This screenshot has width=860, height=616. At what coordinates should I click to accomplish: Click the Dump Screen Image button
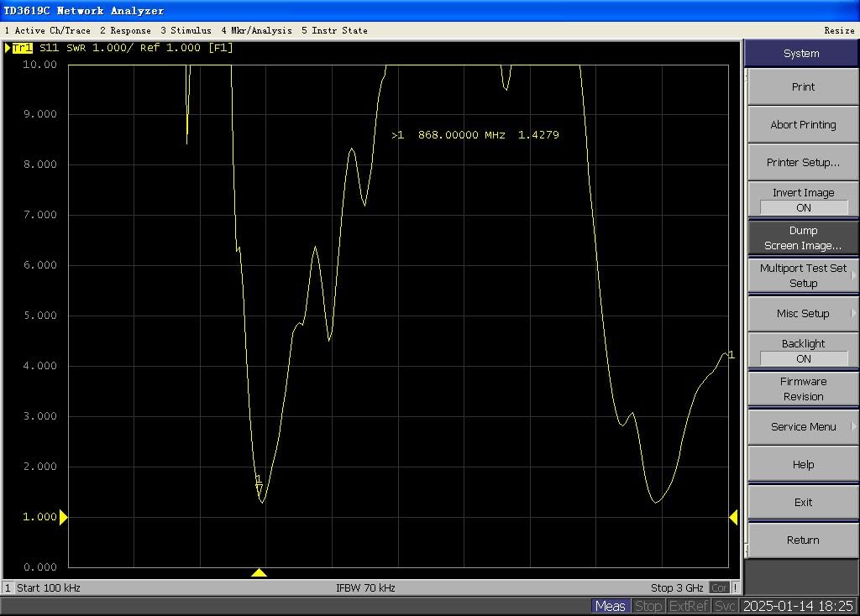[801, 238]
